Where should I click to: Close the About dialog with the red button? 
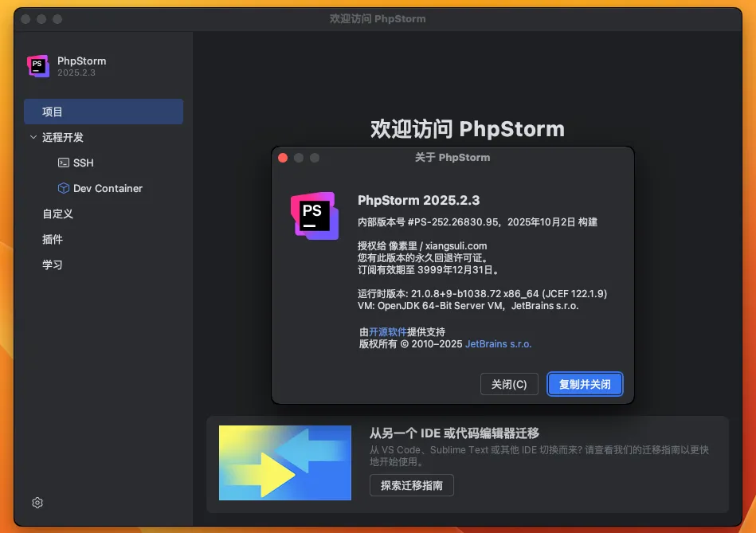[x=283, y=158]
